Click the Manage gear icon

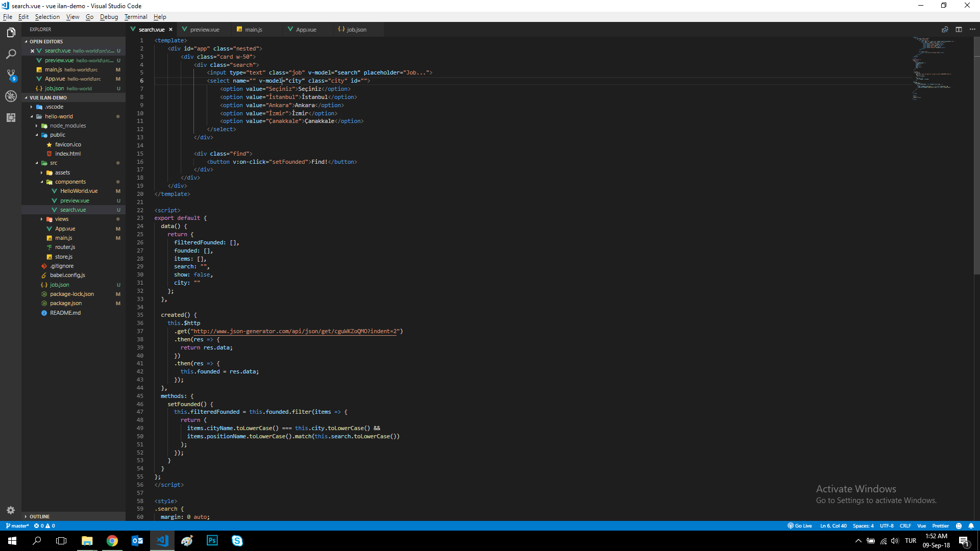coord(11,510)
